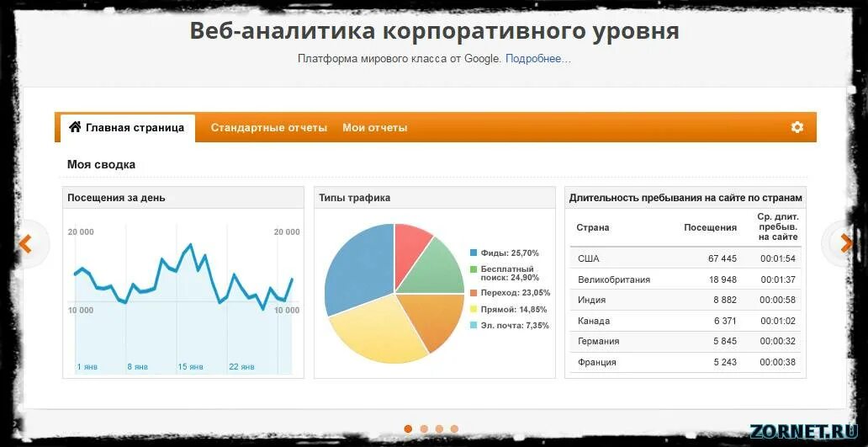Click the visits value 18 948
868x447 pixels.
[x=722, y=279]
